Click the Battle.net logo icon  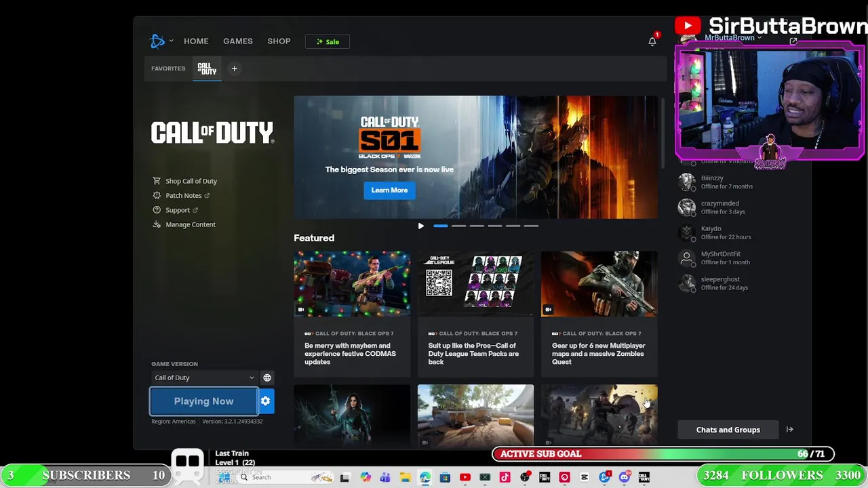tap(157, 41)
